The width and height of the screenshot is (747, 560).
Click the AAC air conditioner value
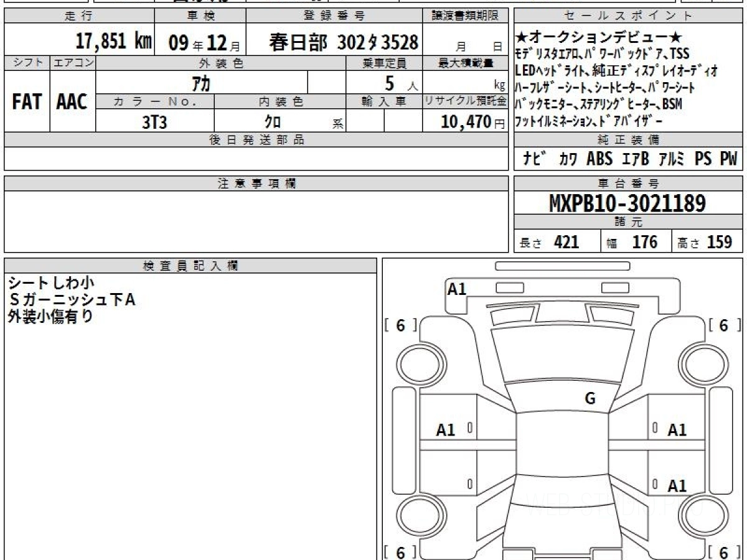tap(72, 102)
